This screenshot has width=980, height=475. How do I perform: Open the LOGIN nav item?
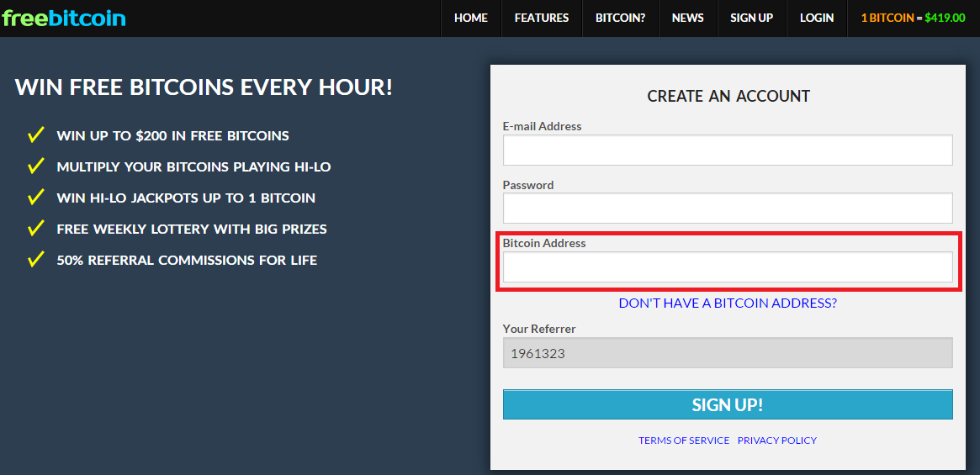coord(816,18)
